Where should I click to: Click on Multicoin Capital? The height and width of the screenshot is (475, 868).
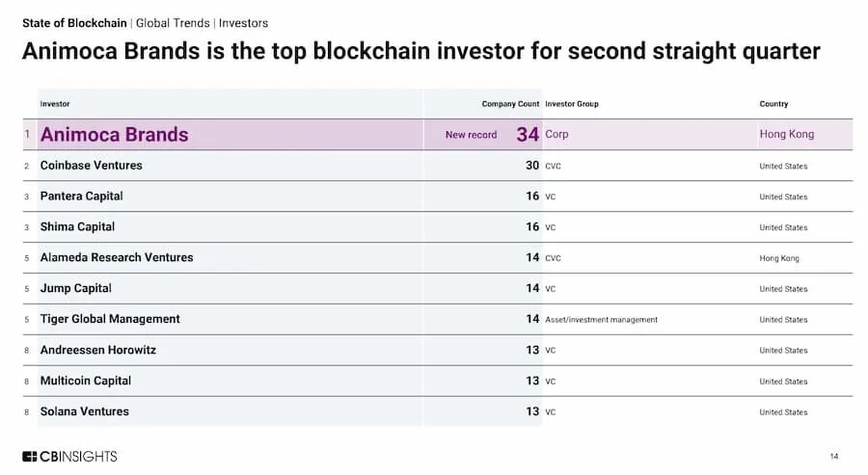[85, 382]
